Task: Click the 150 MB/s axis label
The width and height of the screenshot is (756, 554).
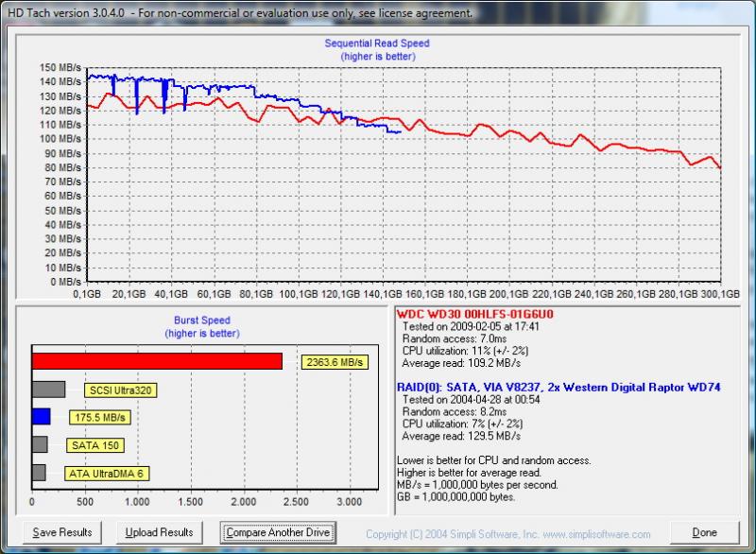Action: [60, 67]
